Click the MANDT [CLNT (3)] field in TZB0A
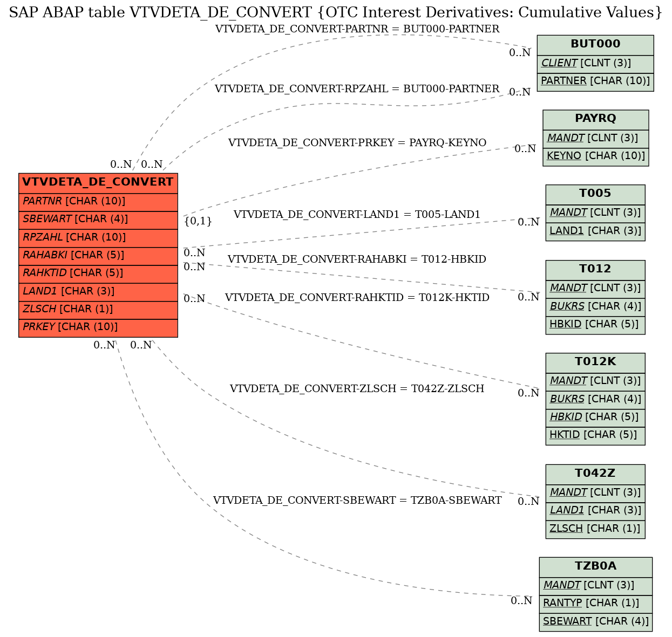The height and width of the screenshot is (637, 672). 595,586
